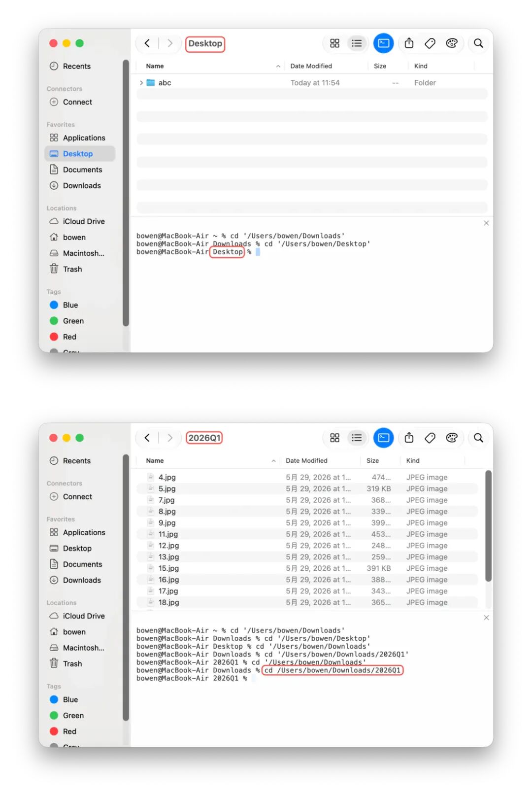Close the terminal panel in the Desktop window
Viewport: 532px width, 796px height.
[x=486, y=223]
